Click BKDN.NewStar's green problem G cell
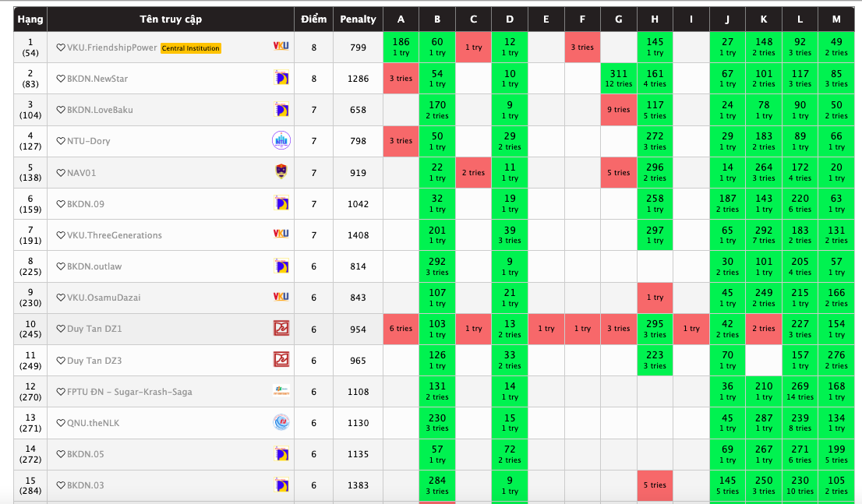 pyautogui.click(x=619, y=78)
